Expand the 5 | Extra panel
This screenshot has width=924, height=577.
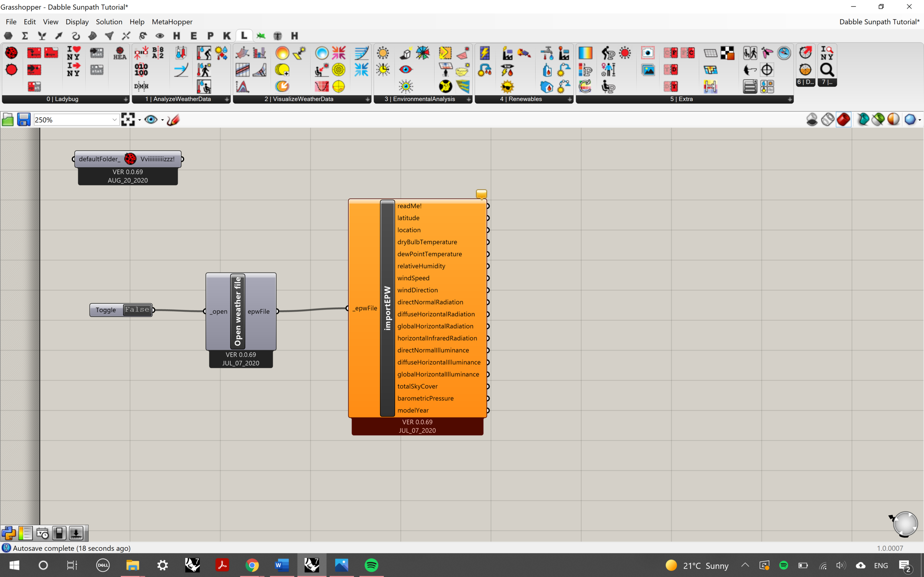click(789, 99)
